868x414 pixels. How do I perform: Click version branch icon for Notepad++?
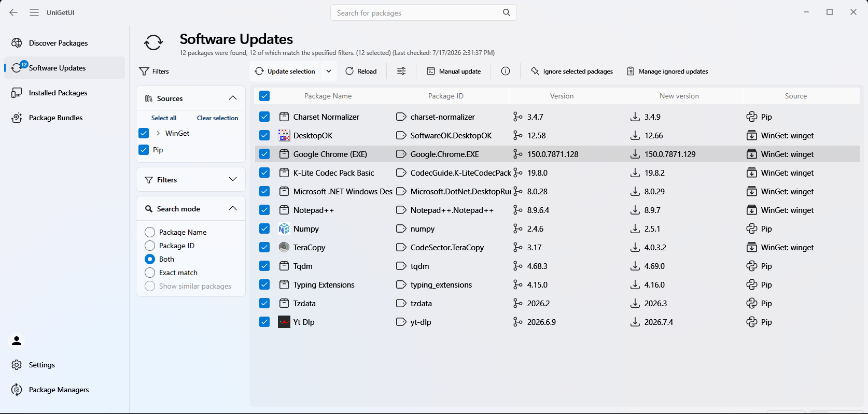(517, 210)
